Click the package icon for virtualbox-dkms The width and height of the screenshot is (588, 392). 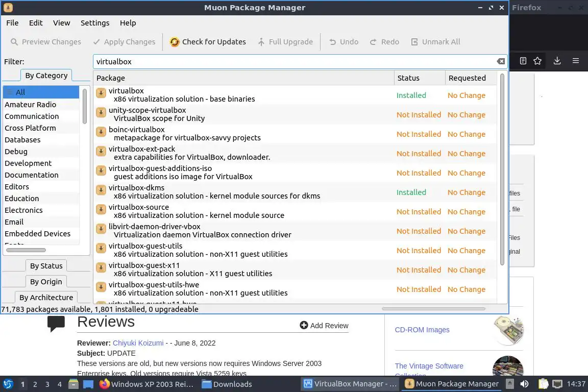pyautogui.click(x=101, y=190)
